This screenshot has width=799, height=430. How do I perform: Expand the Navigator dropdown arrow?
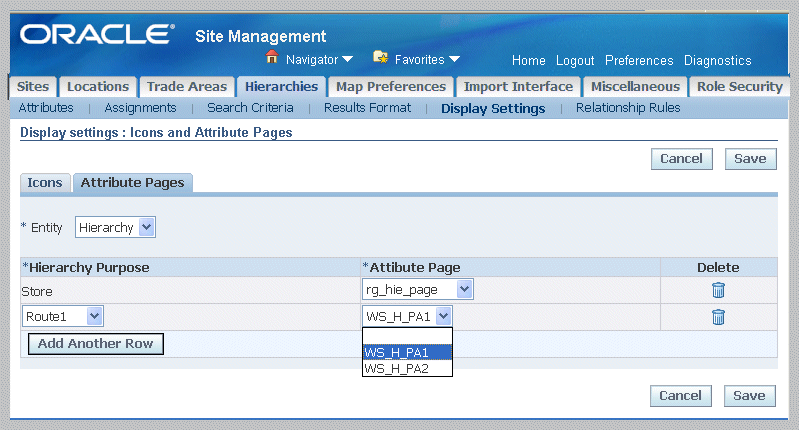click(348, 59)
